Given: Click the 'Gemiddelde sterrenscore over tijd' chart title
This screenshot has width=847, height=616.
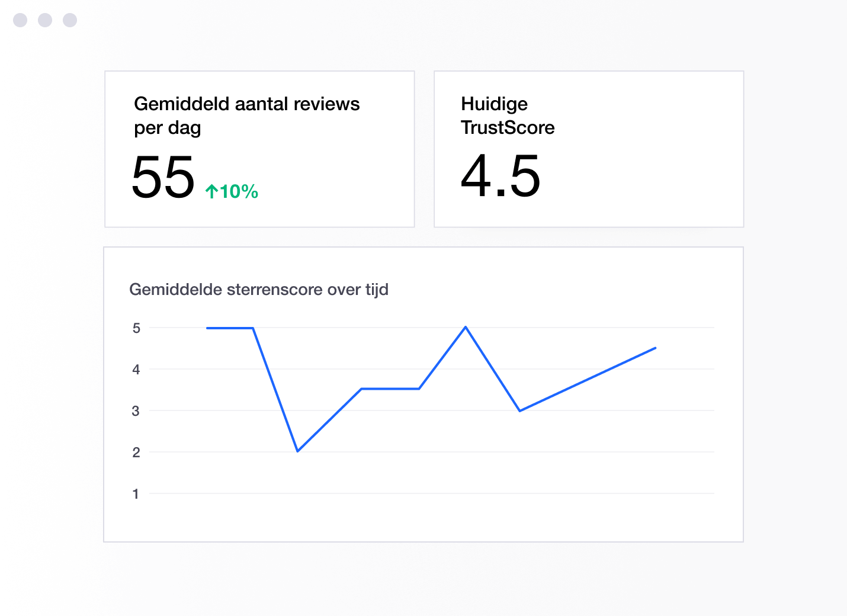Looking at the screenshot, I should pos(259,290).
